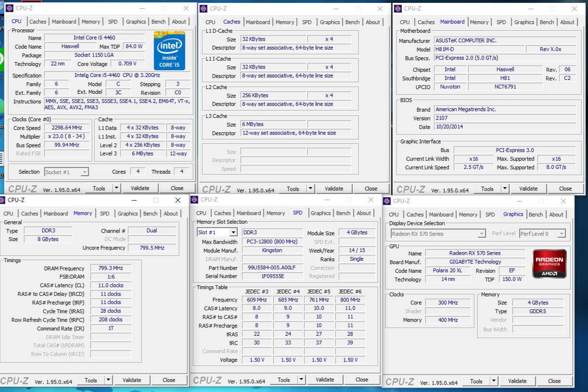Click the Serial Number 1F09555E field
Image resolution: width=588 pixels, height=392 pixels.
pyautogui.click(x=272, y=276)
